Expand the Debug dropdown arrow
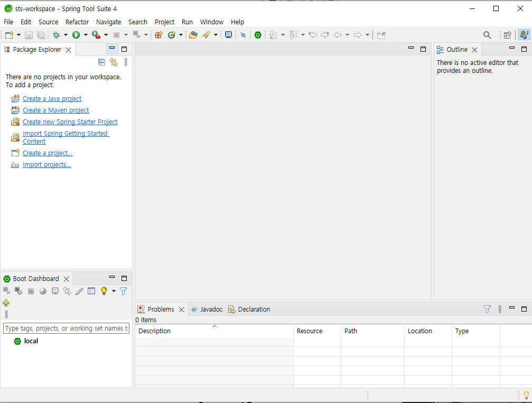Screen dimensions: 532x403 coord(66,35)
